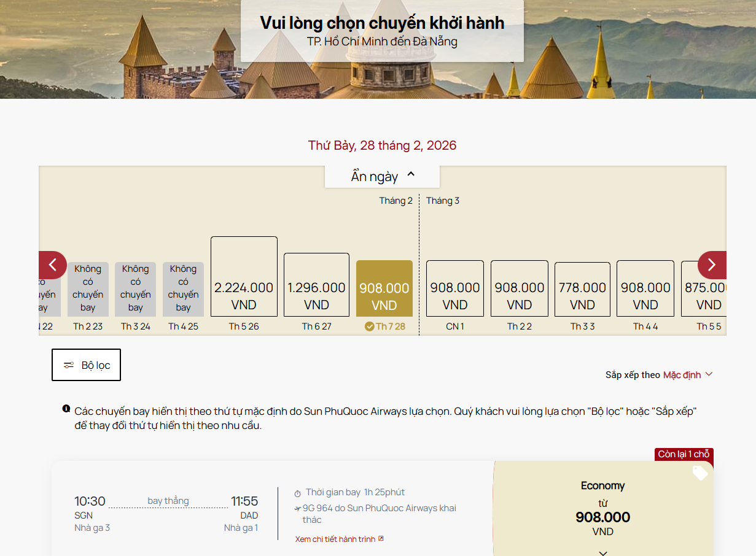Viewport: 756px width, 556px height.
Task: Open the Bộ lọc filter button
Action: (x=86, y=365)
